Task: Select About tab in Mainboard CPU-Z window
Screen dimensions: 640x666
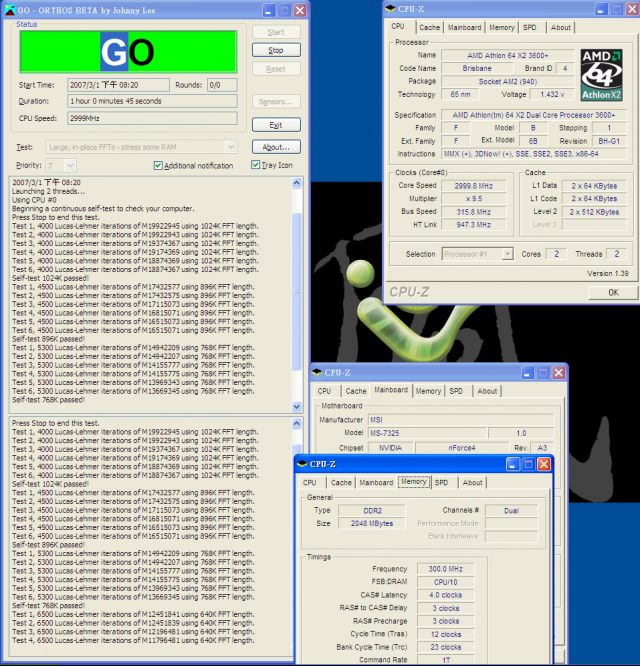Action: tap(487, 391)
